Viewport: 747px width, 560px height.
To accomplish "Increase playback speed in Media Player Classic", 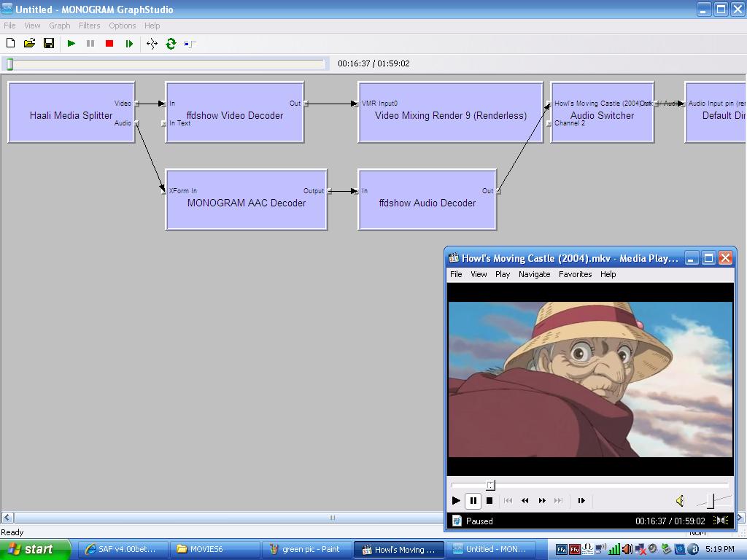I will (x=542, y=500).
